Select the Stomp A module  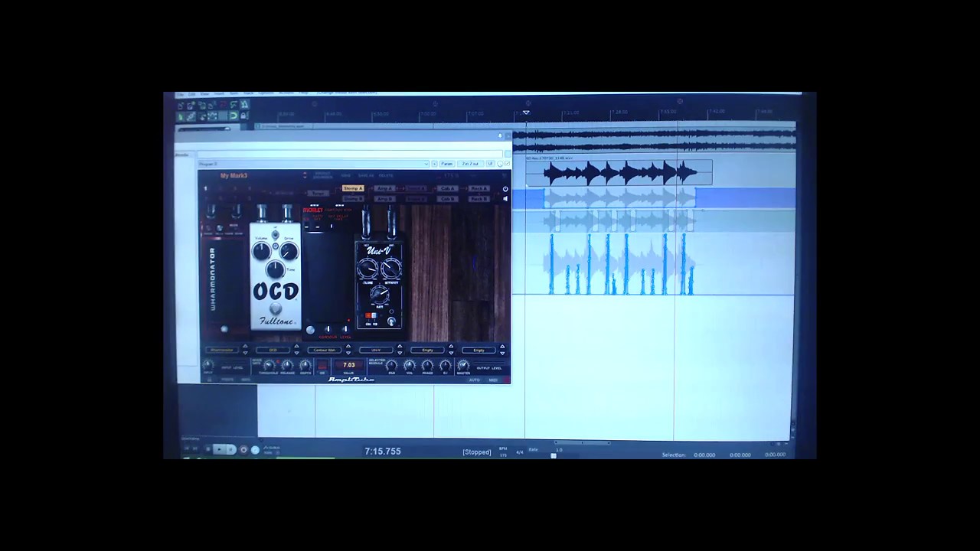[x=353, y=188]
